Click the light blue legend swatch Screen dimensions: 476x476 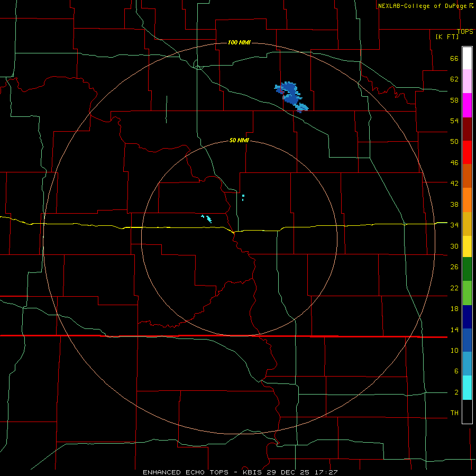pyautogui.click(x=467, y=364)
